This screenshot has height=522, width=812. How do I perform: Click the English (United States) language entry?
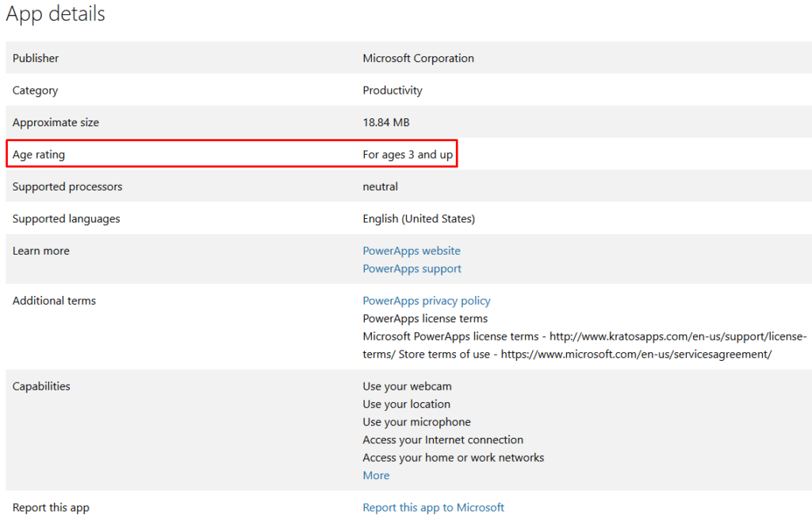(420, 218)
